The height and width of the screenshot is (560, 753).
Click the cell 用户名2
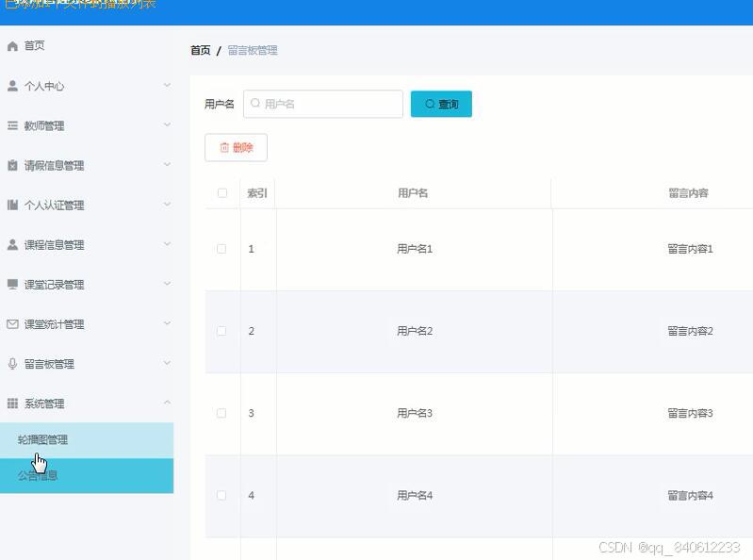(415, 331)
